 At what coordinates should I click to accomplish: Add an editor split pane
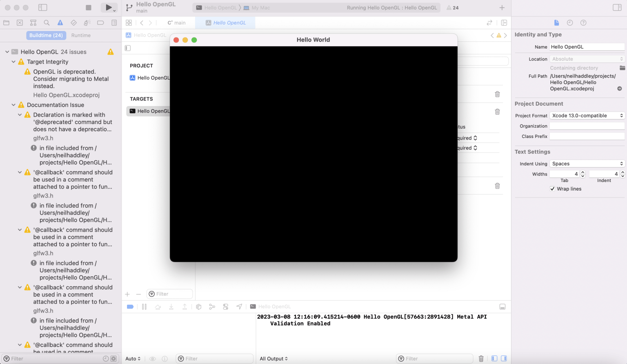click(x=504, y=23)
